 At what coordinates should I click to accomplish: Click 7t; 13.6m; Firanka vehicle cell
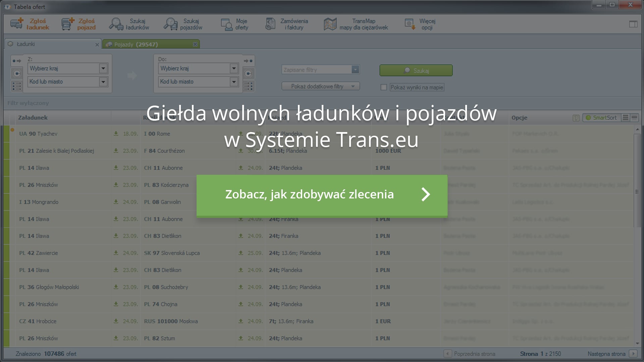[x=291, y=321]
